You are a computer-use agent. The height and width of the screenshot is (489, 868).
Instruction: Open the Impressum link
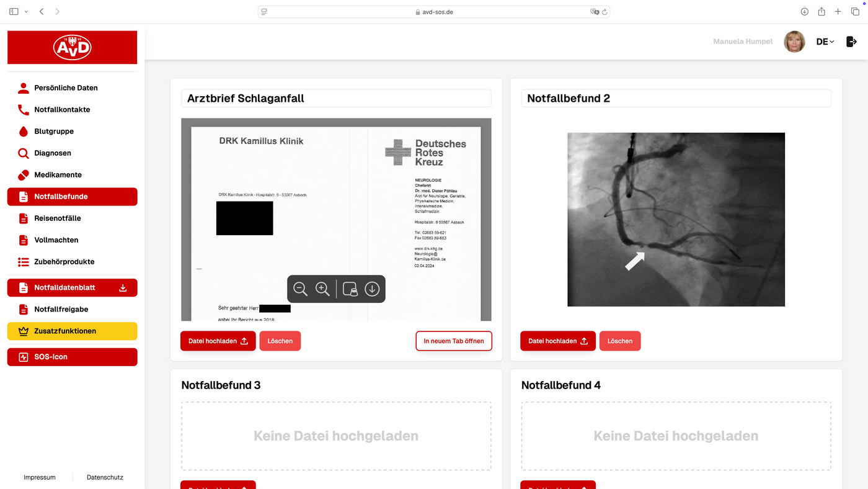(x=40, y=478)
